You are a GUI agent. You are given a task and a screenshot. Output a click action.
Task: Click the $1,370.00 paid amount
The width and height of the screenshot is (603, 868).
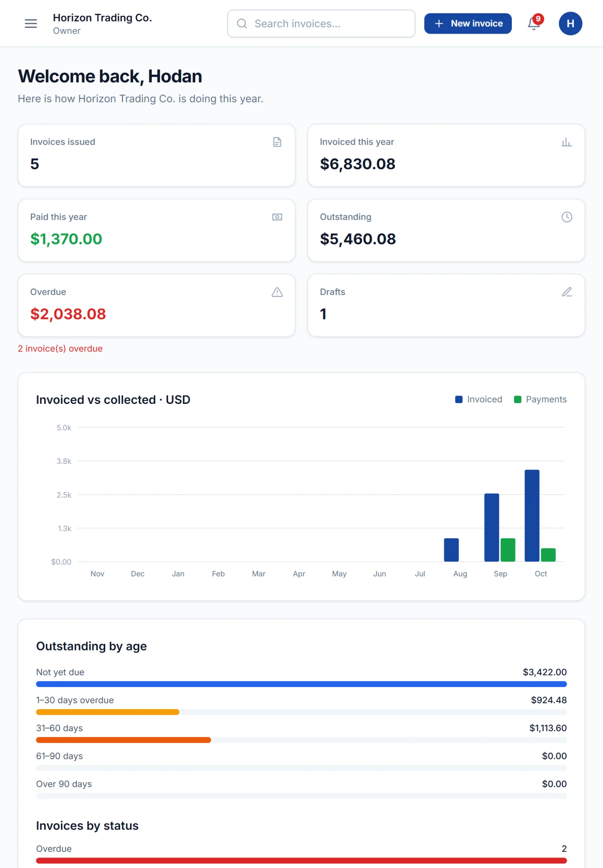tap(66, 239)
